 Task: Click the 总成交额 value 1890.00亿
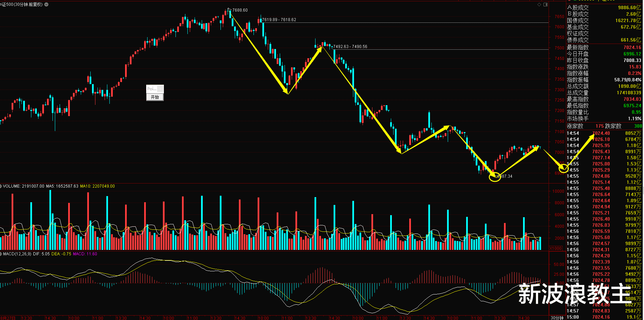[629, 86]
